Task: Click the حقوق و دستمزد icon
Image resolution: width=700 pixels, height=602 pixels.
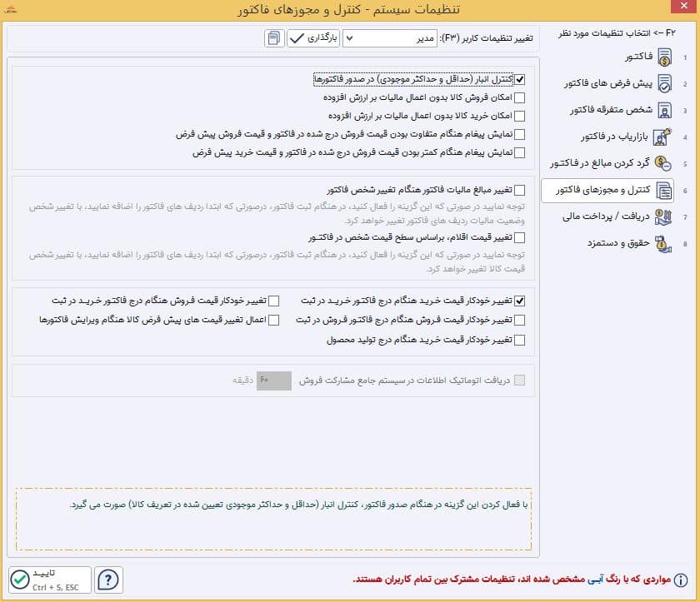Action: coord(663,243)
